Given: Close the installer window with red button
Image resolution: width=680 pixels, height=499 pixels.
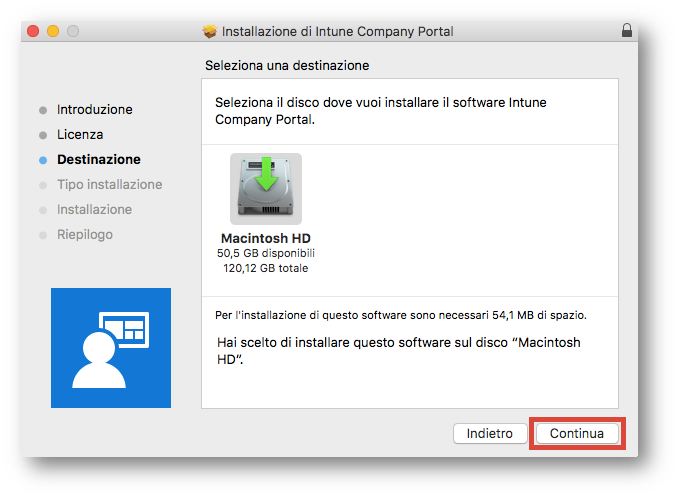Looking at the screenshot, I should [33, 31].
